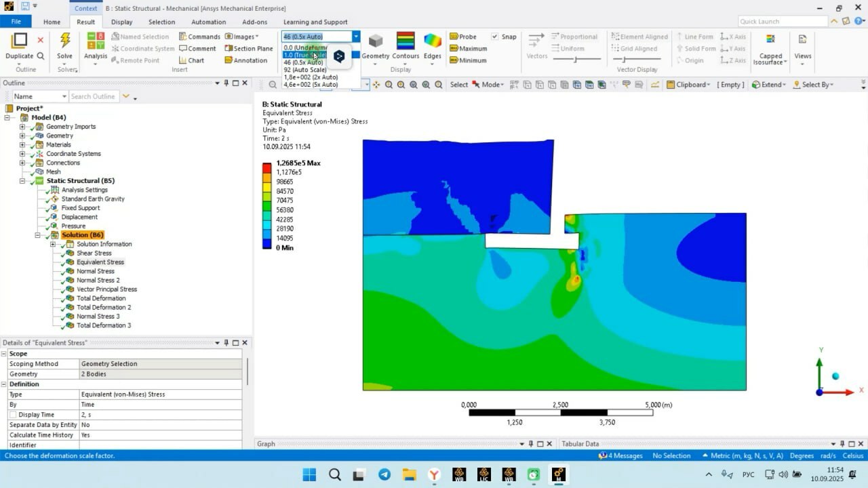The height and width of the screenshot is (488, 868).
Task: Click the Duplicate icon in Outline group
Action: click(19, 41)
